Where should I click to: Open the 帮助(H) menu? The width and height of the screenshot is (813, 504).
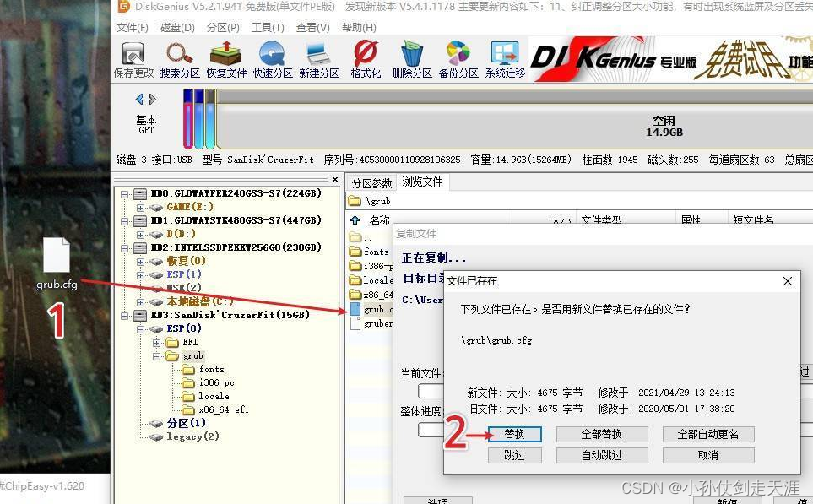359,28
